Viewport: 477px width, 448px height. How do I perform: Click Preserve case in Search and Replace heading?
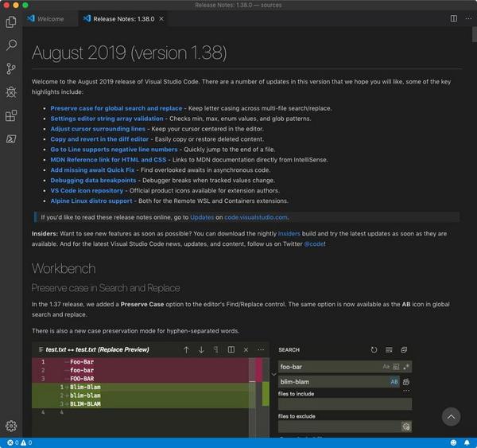(106, 288)
